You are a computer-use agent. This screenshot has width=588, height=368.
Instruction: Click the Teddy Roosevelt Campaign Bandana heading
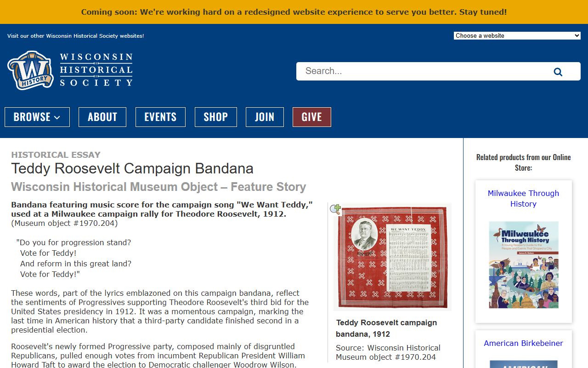(x=132, y=168)
